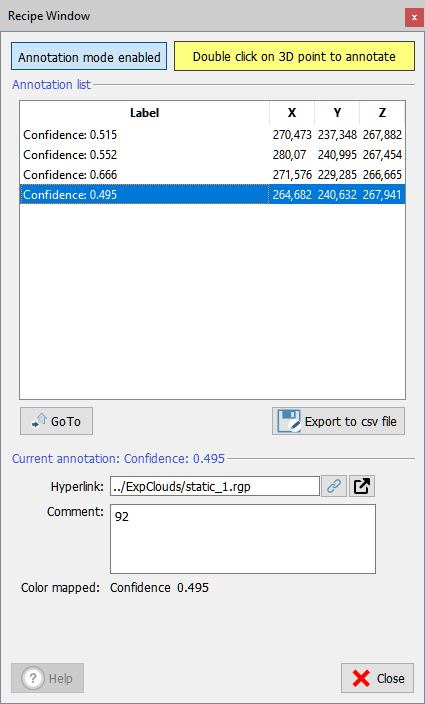Screen dimensions: 425x704
Task: Toggle the Annotation mode enabled button
Action: tap(89, 57)
